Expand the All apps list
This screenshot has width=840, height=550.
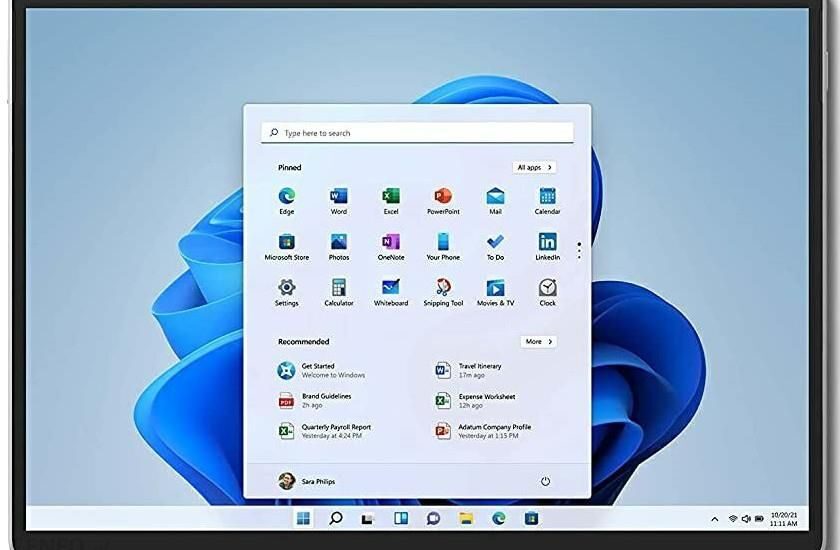(x=535, y=168)
